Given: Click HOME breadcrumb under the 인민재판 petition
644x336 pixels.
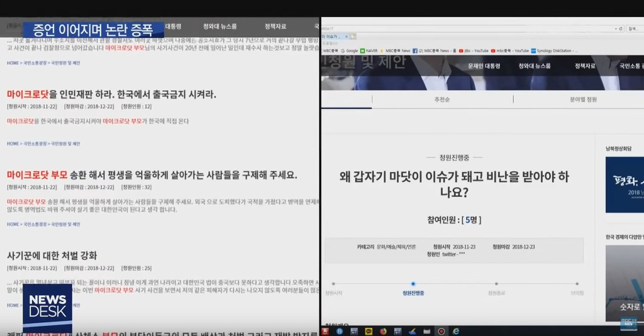Looking at the screenshot, I should pos(13,143).
